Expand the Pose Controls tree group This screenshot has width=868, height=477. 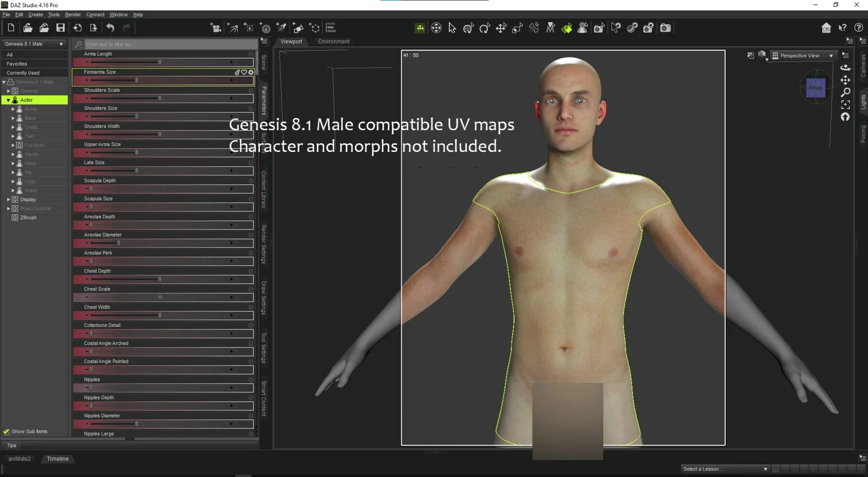(x=8, y=208)
